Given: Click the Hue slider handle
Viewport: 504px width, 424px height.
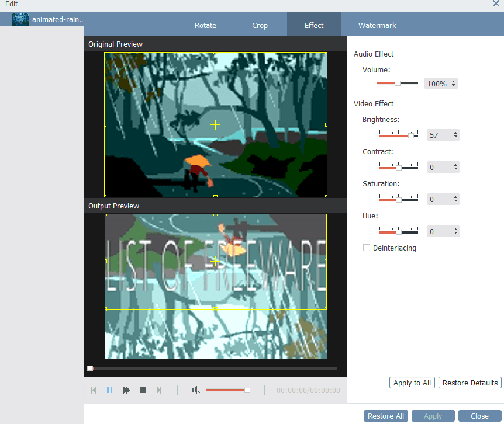Looking at the screenshot, I should tap(399, 232).
